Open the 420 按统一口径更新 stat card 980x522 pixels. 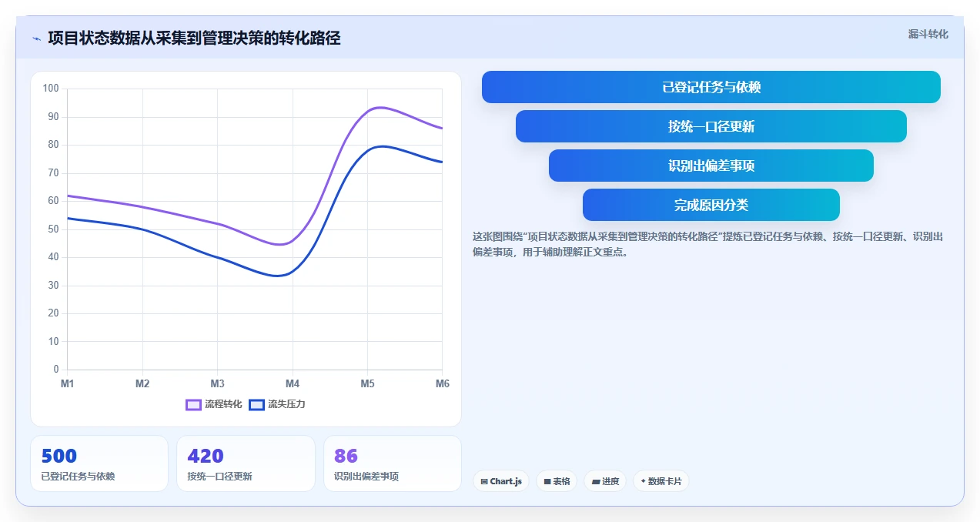[x=246, y=463]
